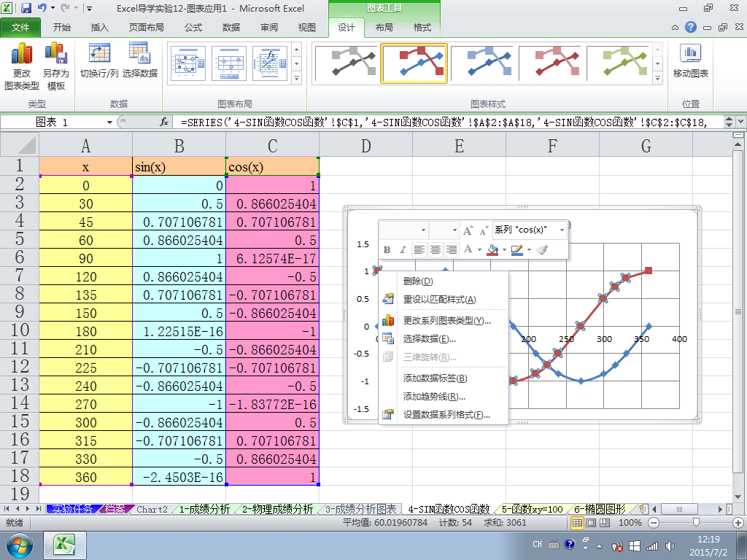
Task: Click the 文件 button
Action: [21, 28]
